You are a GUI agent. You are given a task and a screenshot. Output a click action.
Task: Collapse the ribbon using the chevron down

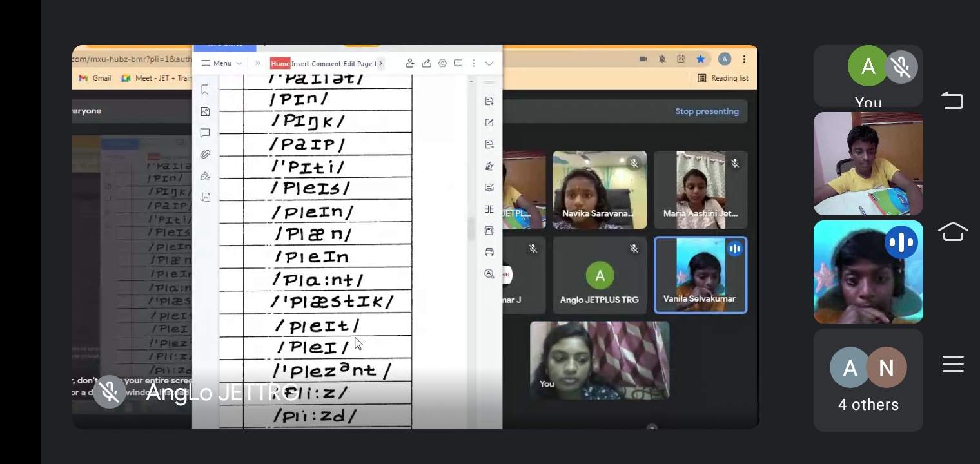[x=489, y=63]
